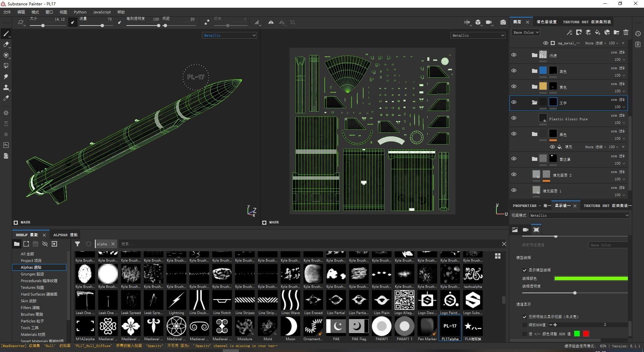Select the Lightning alpha thumbnail

pos(176,300)
